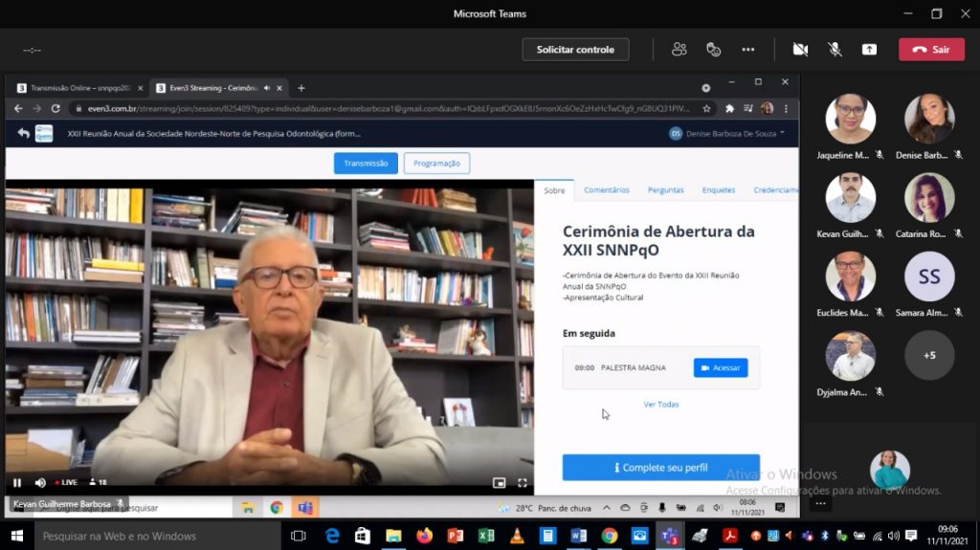The image size is (980, 550).
Task: Open Word from the taskbar
Action: point(579,537)
